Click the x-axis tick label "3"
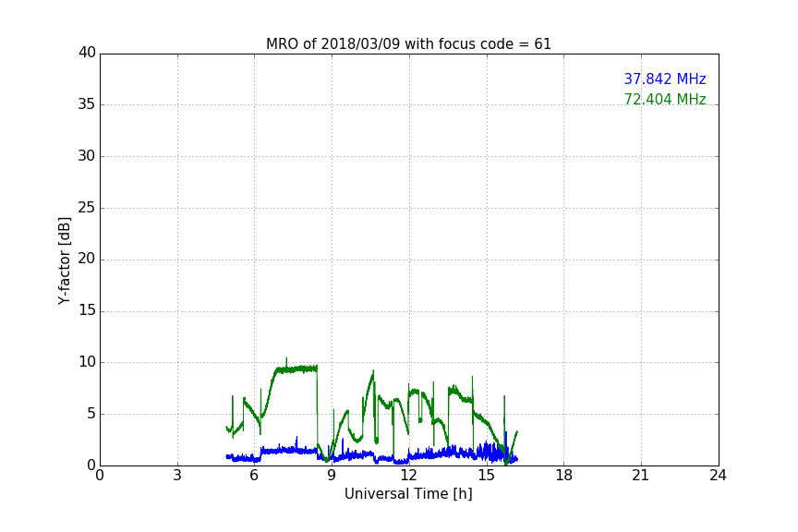Screen dimensions: 798x532 click(177, 476)
